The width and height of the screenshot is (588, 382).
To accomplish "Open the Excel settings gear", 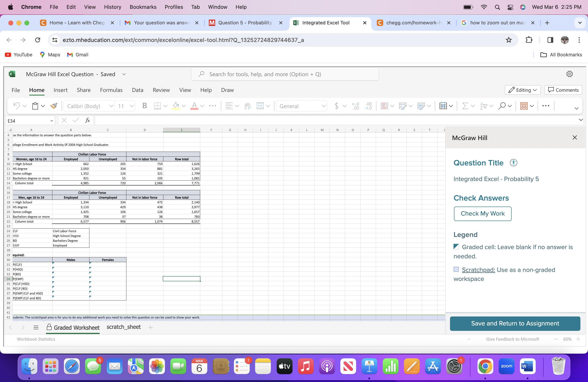I will coord(569,74).
